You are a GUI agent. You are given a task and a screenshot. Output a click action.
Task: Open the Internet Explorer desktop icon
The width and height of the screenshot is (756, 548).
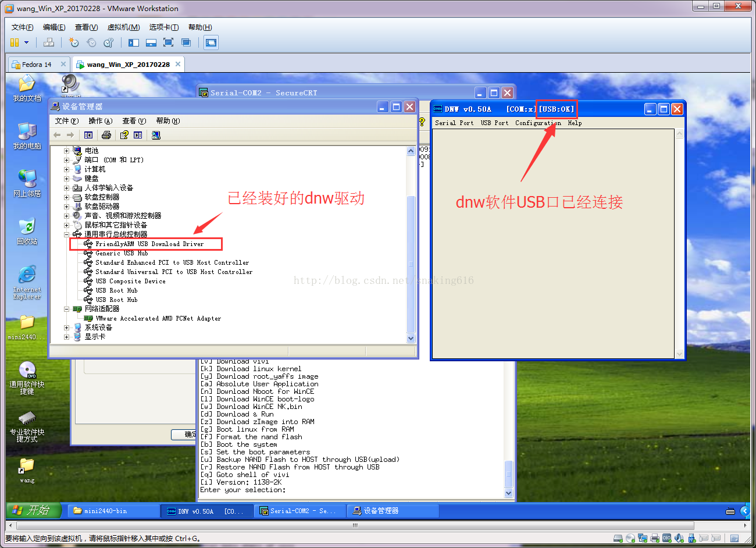click(27, 282)
